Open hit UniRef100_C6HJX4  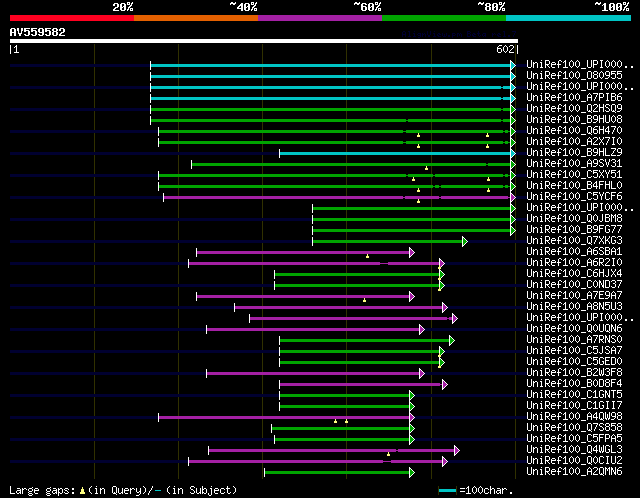574,274
